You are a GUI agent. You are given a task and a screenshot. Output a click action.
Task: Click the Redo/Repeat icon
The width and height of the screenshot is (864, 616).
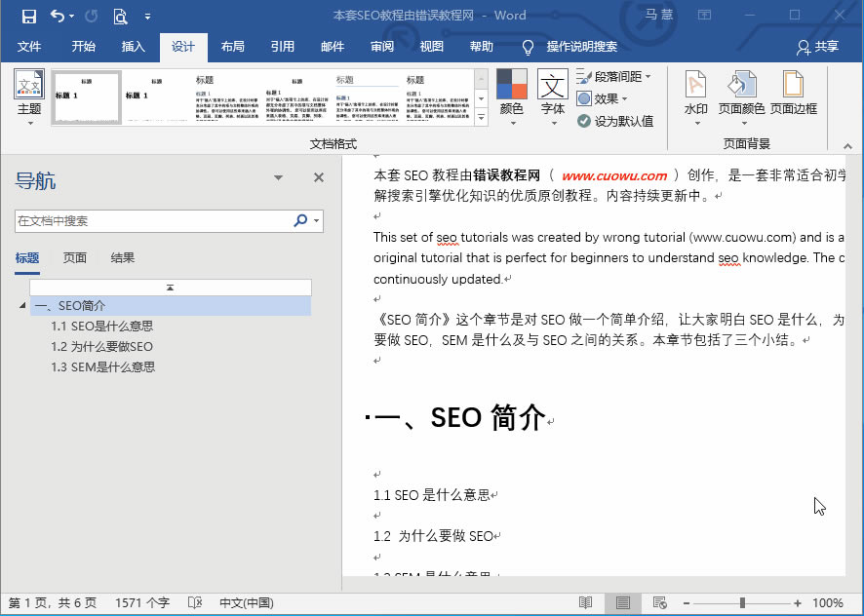coord(92,16)
